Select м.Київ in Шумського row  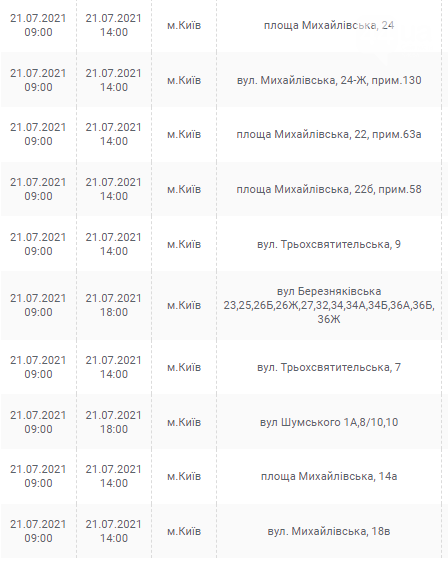coord(184,422)
